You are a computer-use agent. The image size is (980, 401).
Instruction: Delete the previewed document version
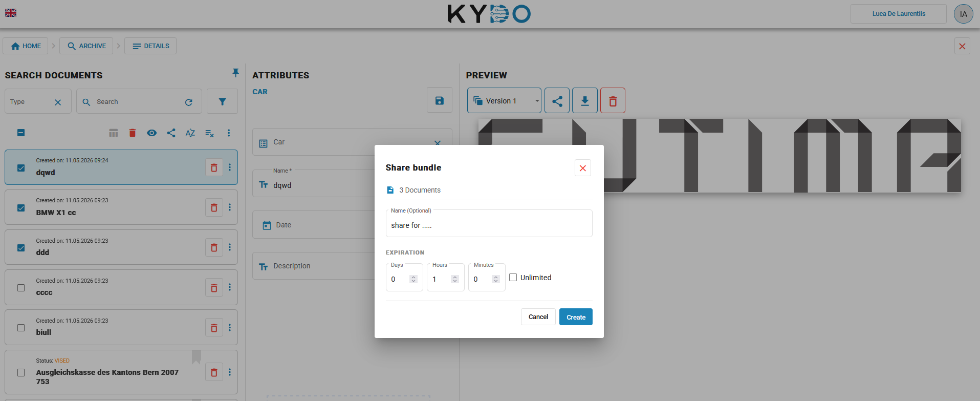(x=613, y=101)
